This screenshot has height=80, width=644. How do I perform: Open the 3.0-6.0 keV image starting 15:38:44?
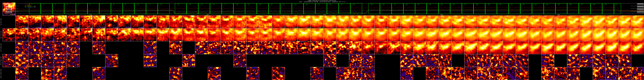coord(432,22)
